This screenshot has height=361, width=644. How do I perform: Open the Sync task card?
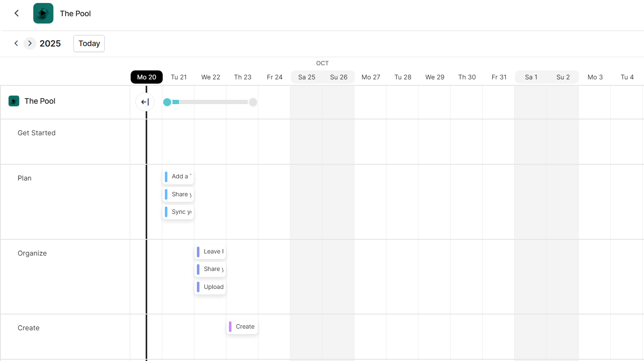pos(179,212)
